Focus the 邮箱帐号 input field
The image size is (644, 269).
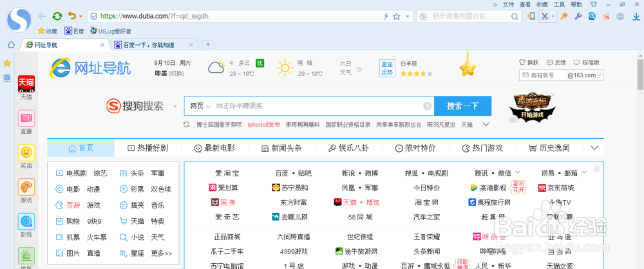[x=543, y=75]
